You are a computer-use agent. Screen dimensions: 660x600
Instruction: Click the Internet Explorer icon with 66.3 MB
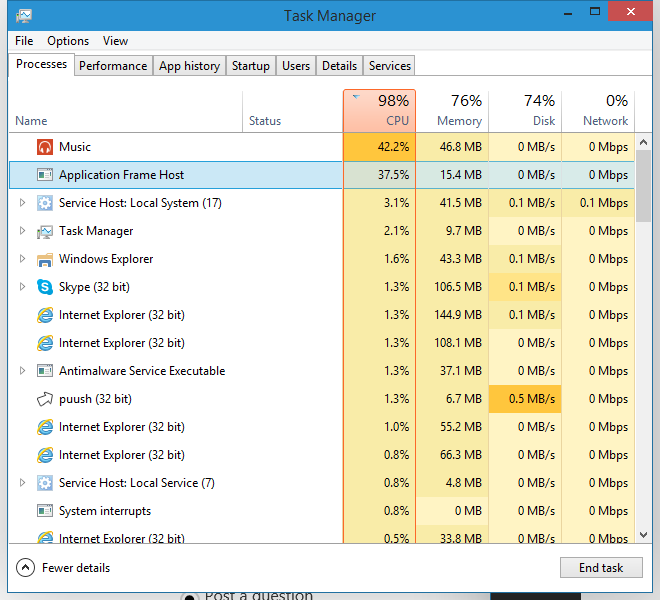click(x=45, y=455)
